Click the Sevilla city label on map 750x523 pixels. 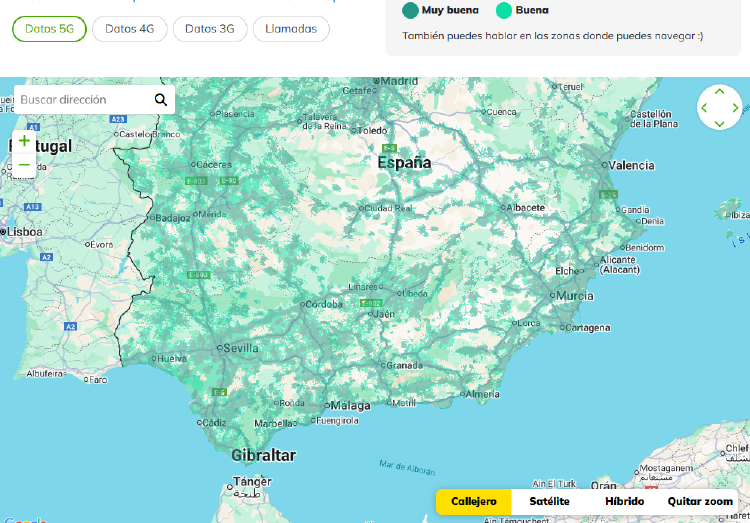(241, 348)
